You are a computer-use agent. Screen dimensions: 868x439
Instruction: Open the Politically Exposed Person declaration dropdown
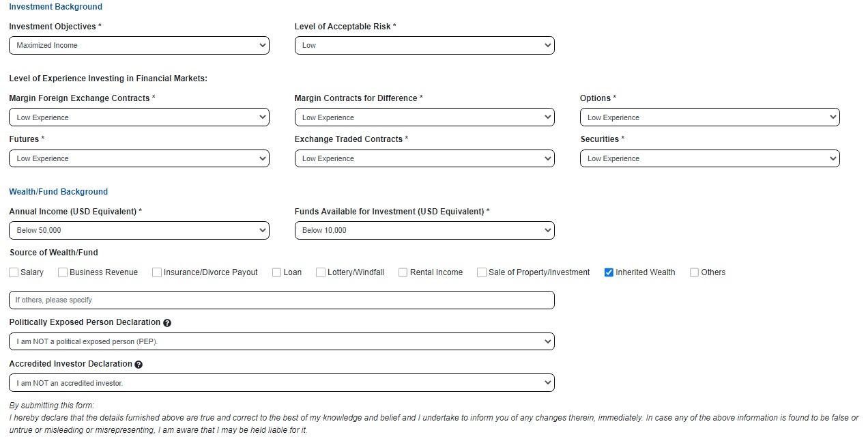coord(282,341)
